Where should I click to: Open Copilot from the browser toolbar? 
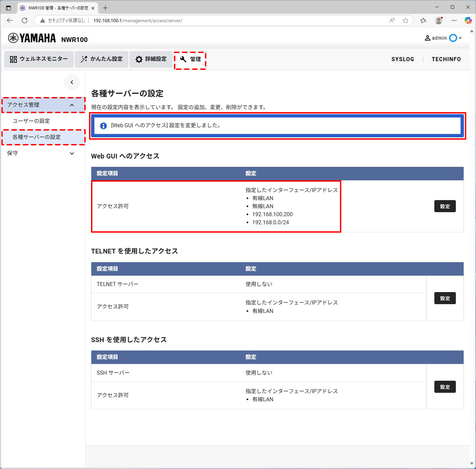(468, 20)
